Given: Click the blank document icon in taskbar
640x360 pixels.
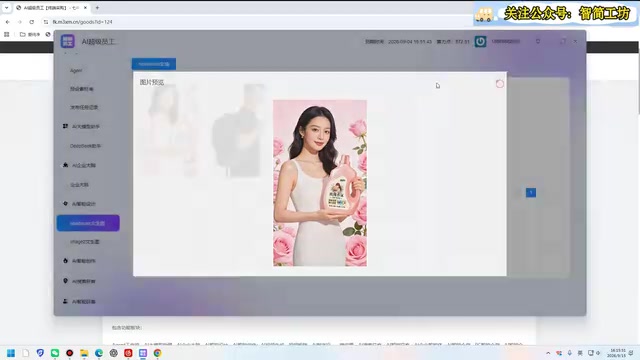Looking at the screenshot, I should tap(25, 353).
